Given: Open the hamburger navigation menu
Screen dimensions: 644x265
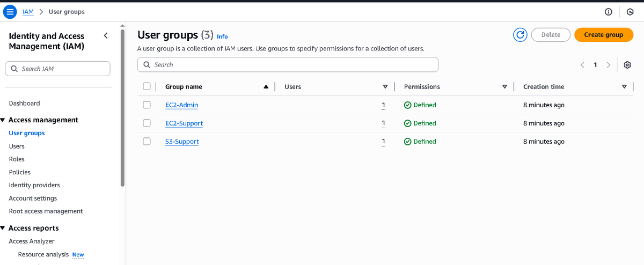Looking at the screenshot, I should (10, 11).
